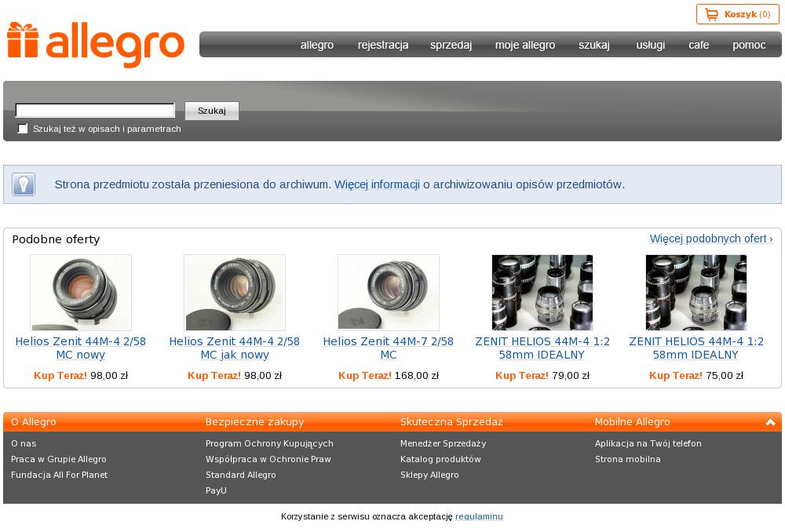This screenshot has height=532, width=785.
Task: Open Sklepy Allegro footer link
Action: point(429,475)
